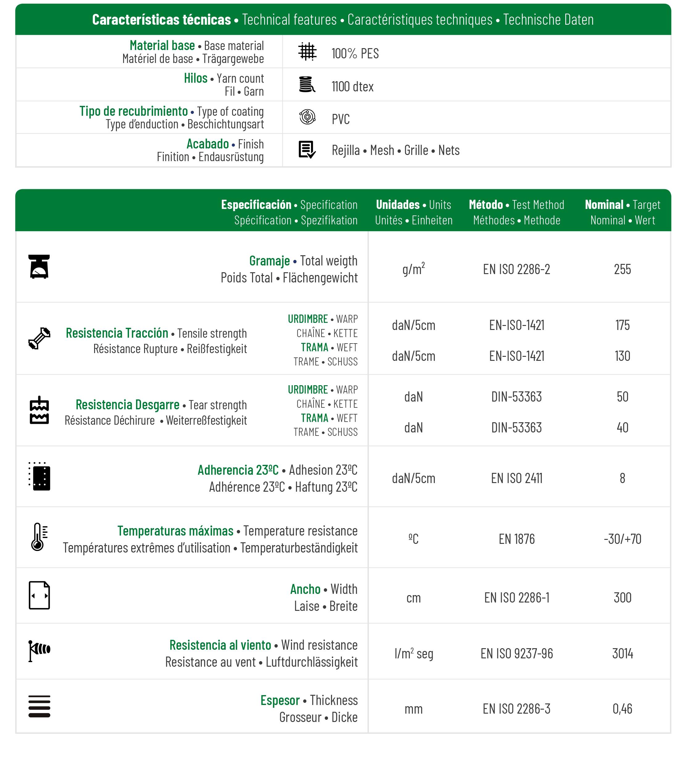Click the Características técnicas header title
The image size is (681, 784).
click(161, 20)
